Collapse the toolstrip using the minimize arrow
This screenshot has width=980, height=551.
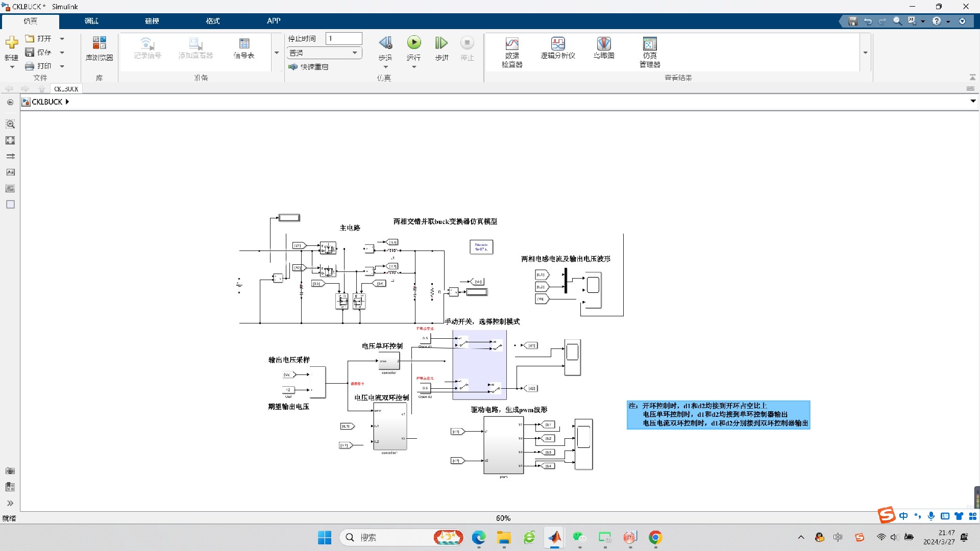pyautogui.click(x=972, y=78)
